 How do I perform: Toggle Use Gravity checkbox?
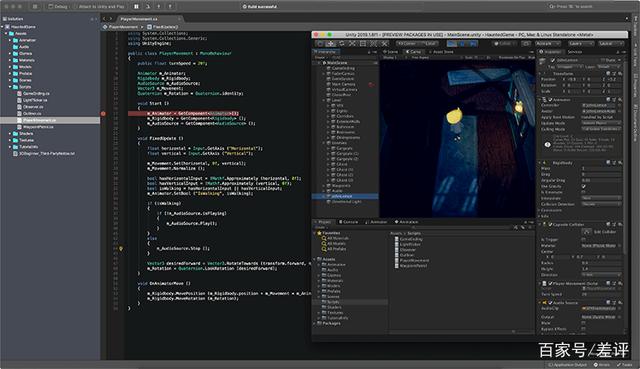[x=584, y=186]
